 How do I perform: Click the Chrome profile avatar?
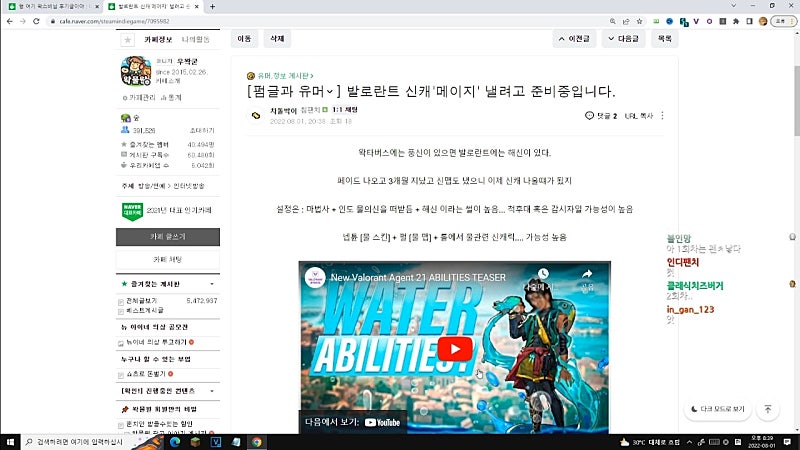763,21
